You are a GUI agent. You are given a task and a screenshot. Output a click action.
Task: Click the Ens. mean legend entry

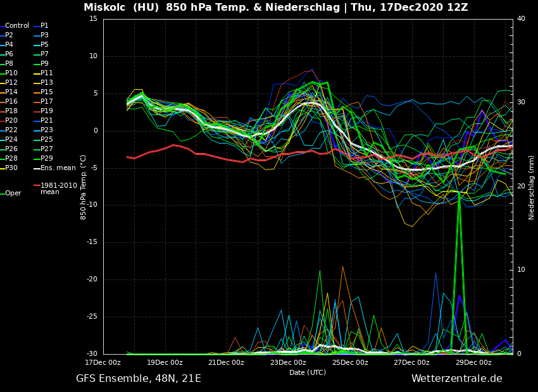coord(58,168)
